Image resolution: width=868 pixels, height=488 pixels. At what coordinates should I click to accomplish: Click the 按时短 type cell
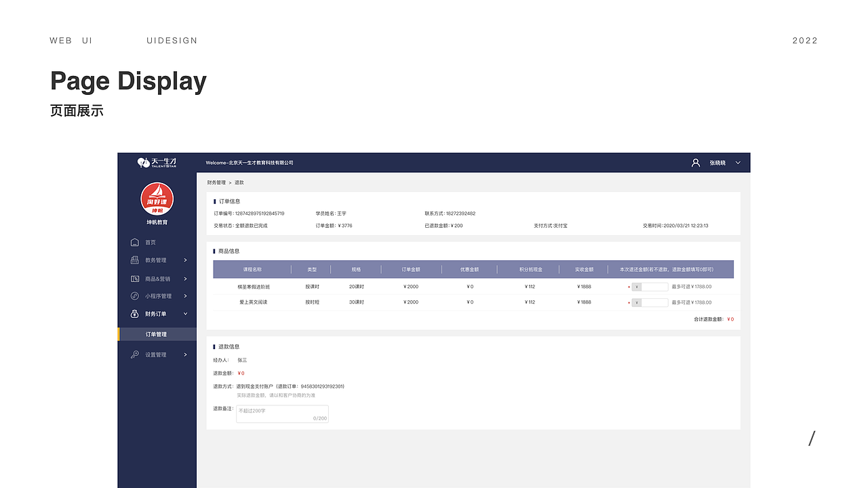[312, 302]
